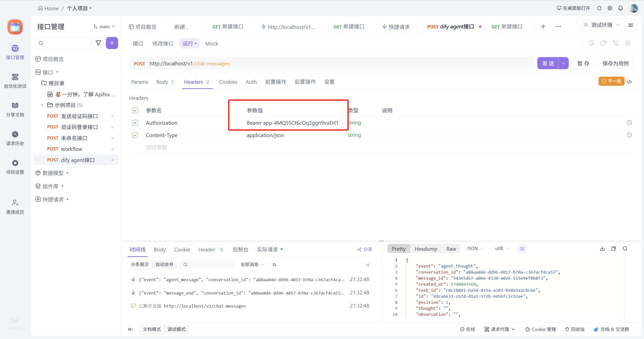The height and width of the screenshot is (339, 644).
Task: Click the filter funnel icon in sidebar
Action: tap(98, 43)
